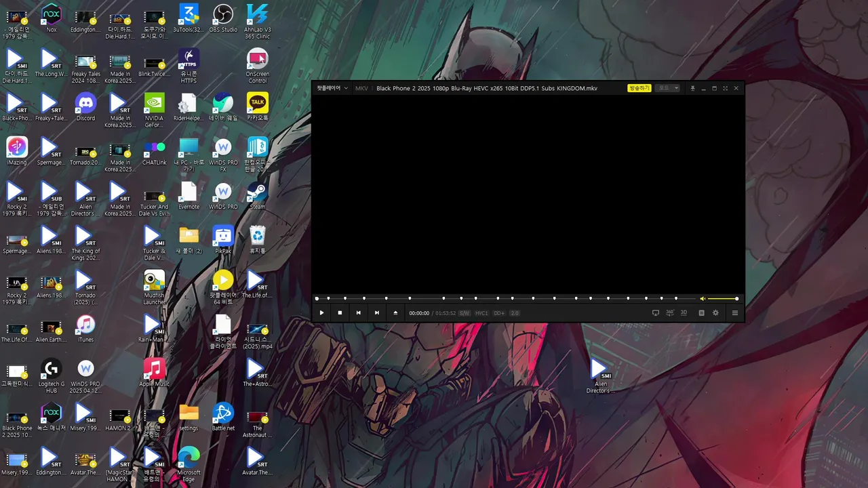Toggle 360 degree video mode
The width and height of the screenshot is (868, 488).
click(x=670, y=313)
